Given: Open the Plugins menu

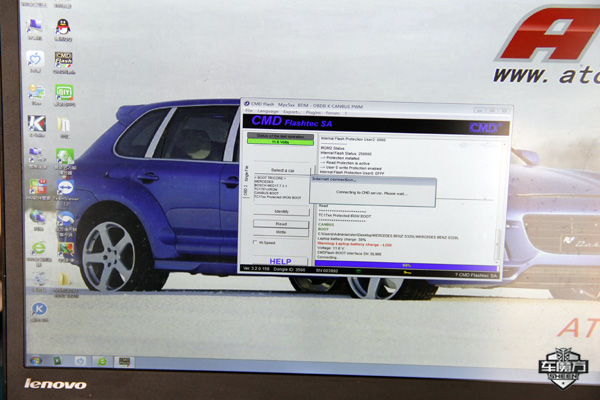Looking at the screenshot, I should (313, 113).
